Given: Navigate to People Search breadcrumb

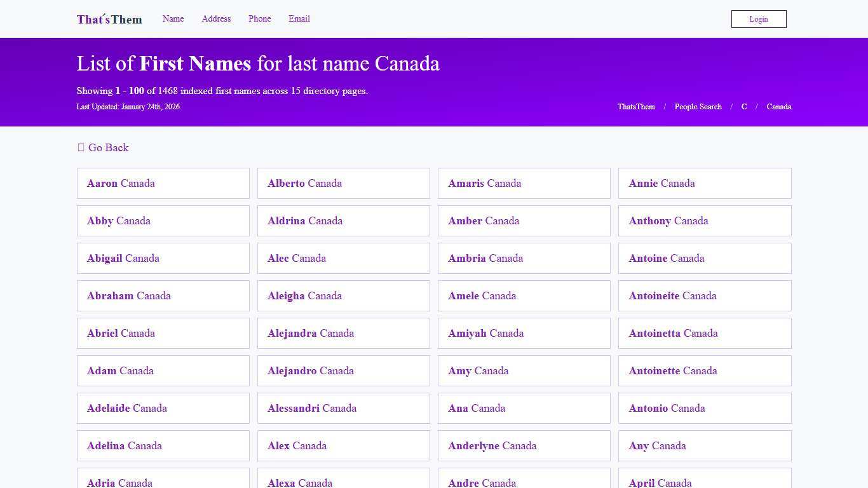Looking at the screenshot, I should pyautogui.click(x=698, y=106).
